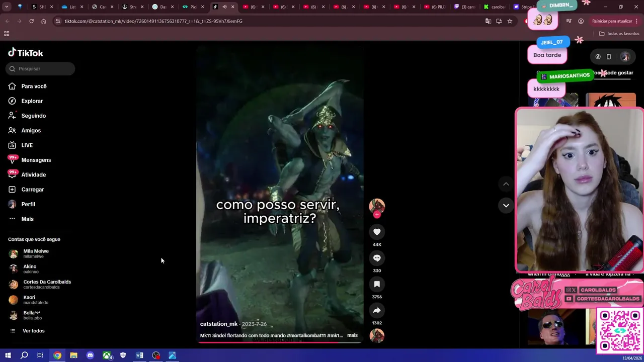Click the TikTok logo
The width and height of the screenshot is (644, 362).
(26, 53)
